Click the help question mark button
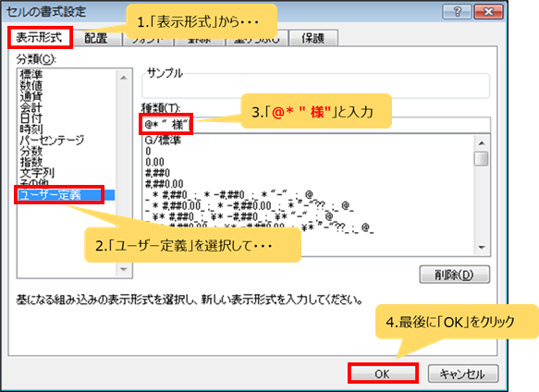539x392 pixels. coord(458,12)
